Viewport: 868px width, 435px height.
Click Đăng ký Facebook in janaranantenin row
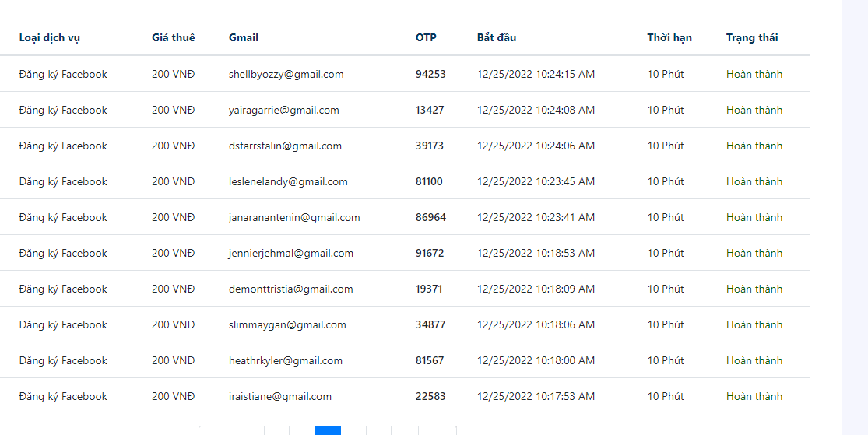click(x=63, y=218)
